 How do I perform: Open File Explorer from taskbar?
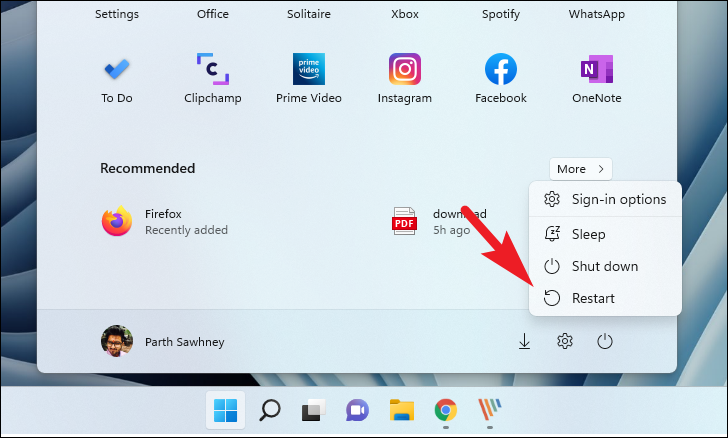[402, 410]
